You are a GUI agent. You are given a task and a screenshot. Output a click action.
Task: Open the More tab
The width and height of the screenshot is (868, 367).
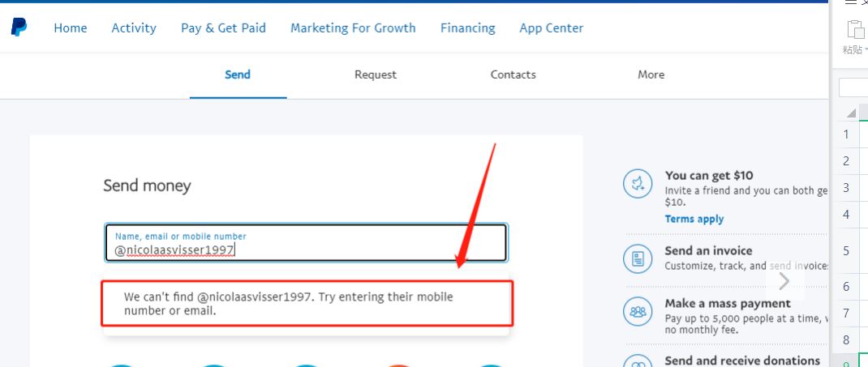(x=651, y=75)
